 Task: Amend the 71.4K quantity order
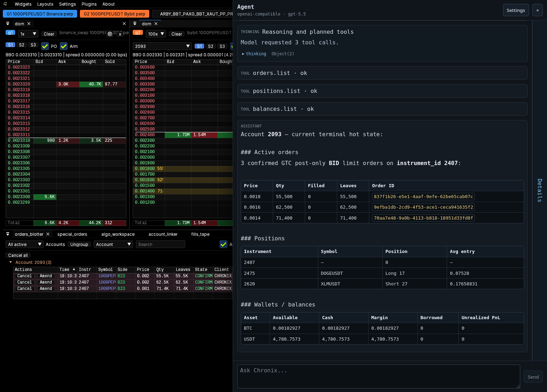click(46, 289)
